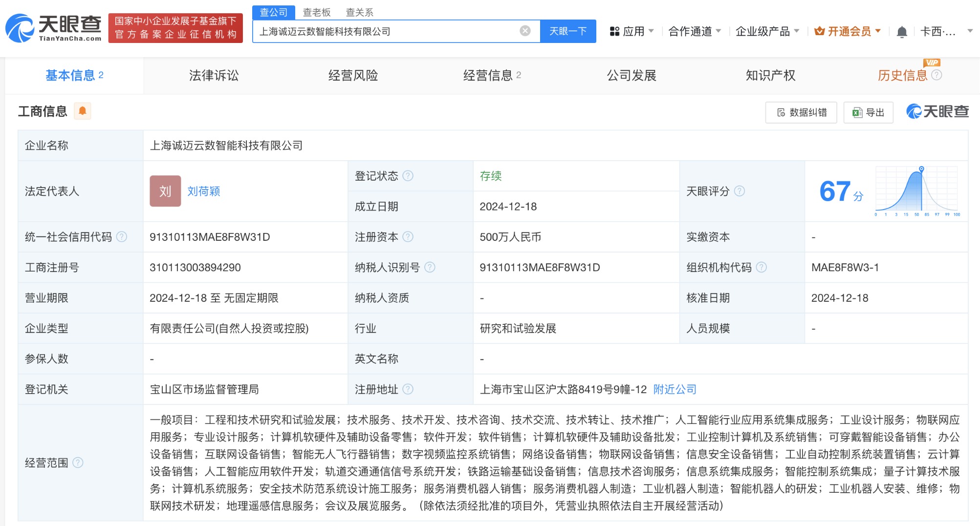Click the help icon beside 注册资本
Image resolution: width=980 pixels, height=526 pixels.
[410, 237]
